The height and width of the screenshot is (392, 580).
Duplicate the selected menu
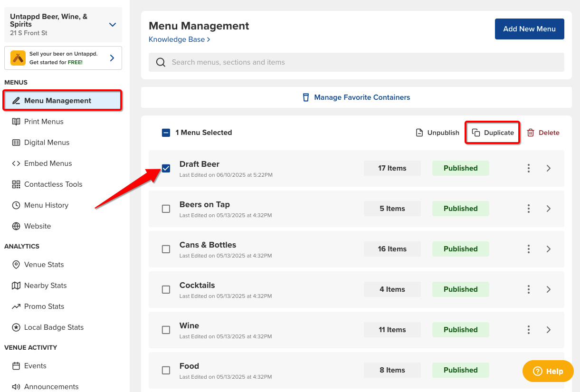tap(493, 133)
